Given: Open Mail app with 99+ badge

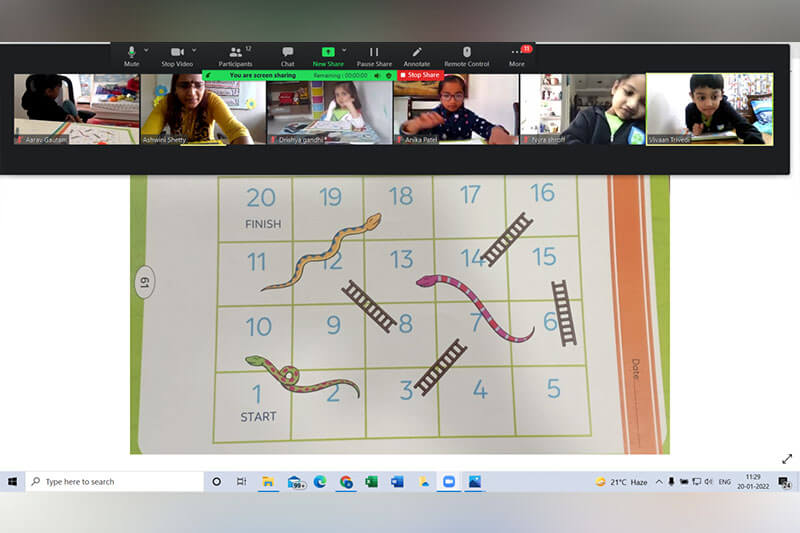Looking at the screenshot, I should pyautogui.click(x=295, y=481).
